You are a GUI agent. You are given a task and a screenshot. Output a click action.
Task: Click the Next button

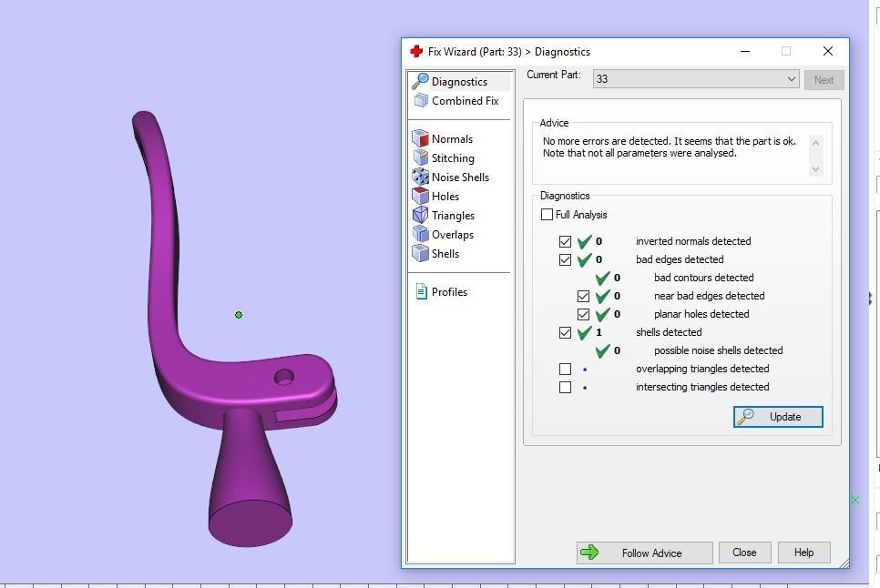824,79
